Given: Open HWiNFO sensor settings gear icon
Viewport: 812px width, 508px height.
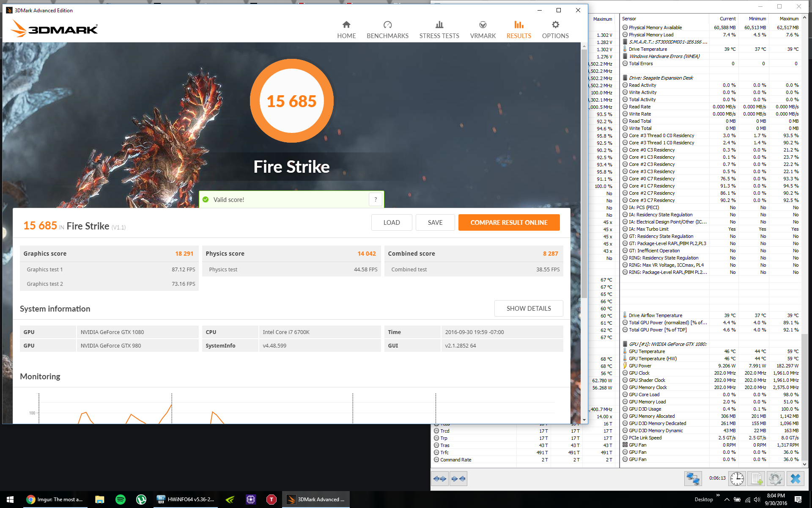Looking at the screenshot, I should [776, 479].
